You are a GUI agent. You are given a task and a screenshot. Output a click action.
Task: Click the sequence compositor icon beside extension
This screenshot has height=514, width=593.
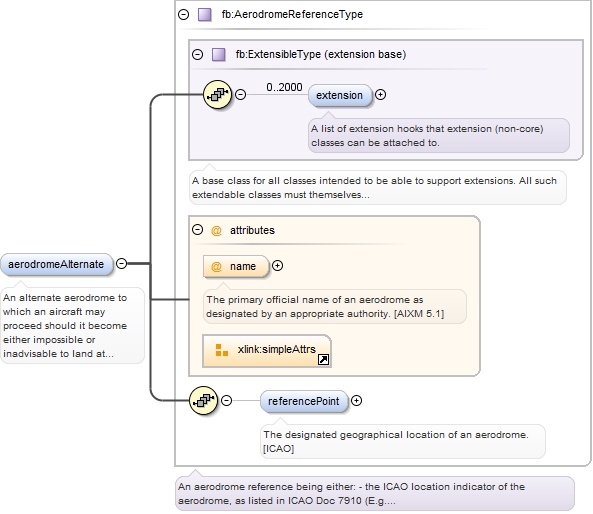pos(217,94)
